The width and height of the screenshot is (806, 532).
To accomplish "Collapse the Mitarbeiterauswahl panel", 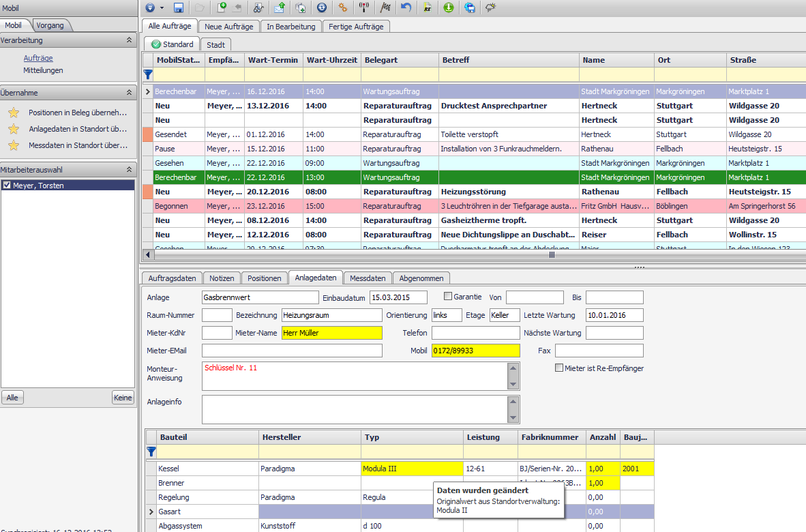I will coord(129,170).
